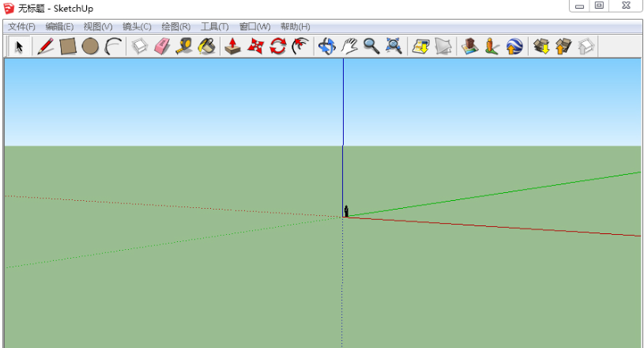644x348 pixels.
Task: Open the 工具(T) menu
Action: click(214, 27)
